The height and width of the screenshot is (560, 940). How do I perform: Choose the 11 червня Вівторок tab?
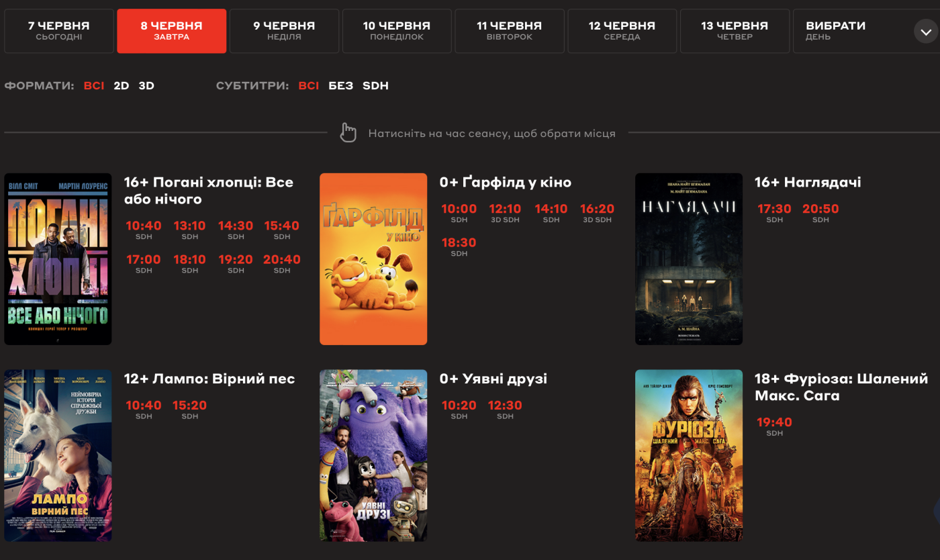(x=510, y=31)
